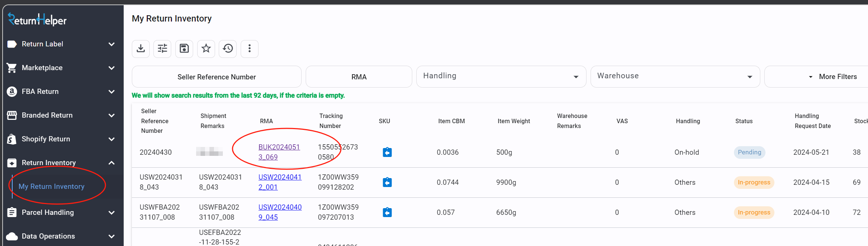Image resolution: width=868 pixels, height=246 pixels.
Task: Click the Seller Reference Number search field
Action: pyautogui.click(x=217, y=77)
